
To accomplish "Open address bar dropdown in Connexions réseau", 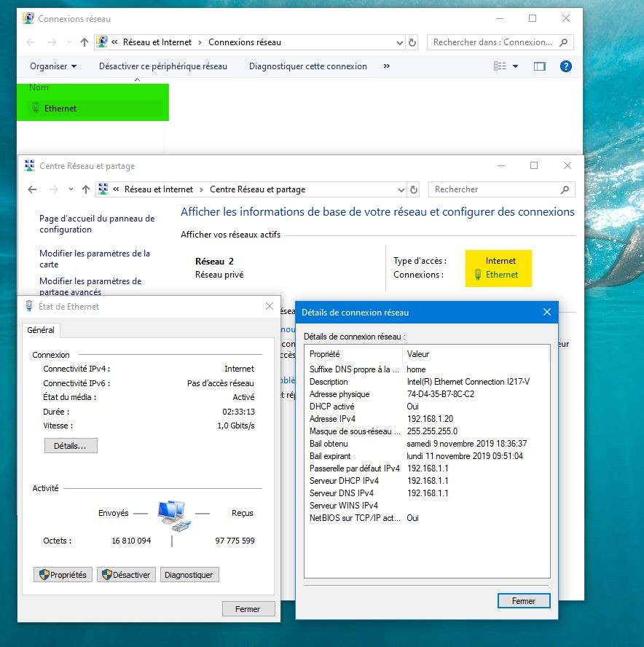I will pos(399,42).
